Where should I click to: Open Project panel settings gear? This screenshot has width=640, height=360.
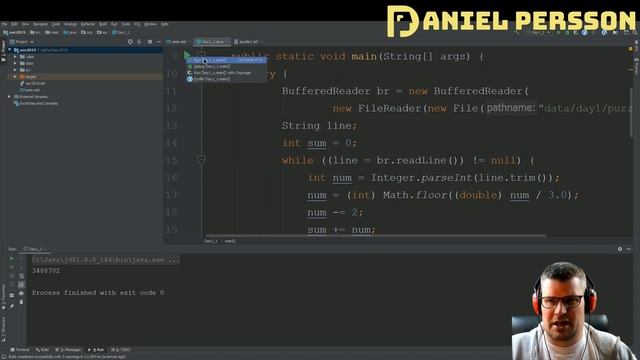tap(150, 42)
